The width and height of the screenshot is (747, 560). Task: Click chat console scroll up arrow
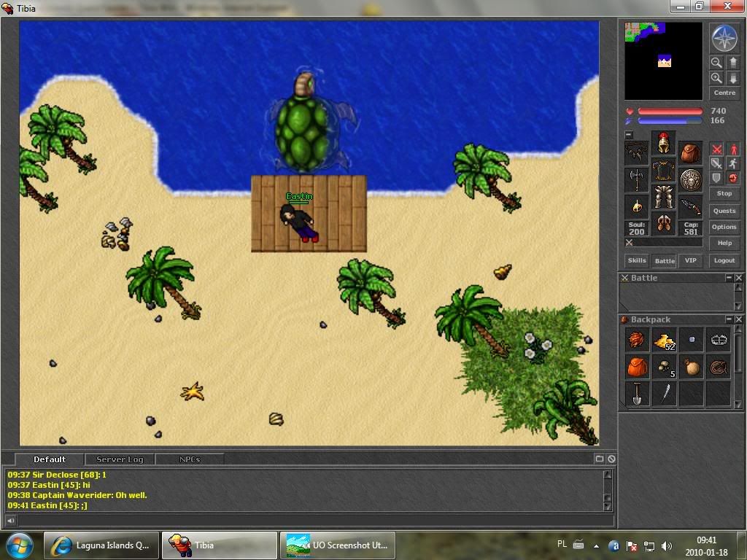point(608,474)
